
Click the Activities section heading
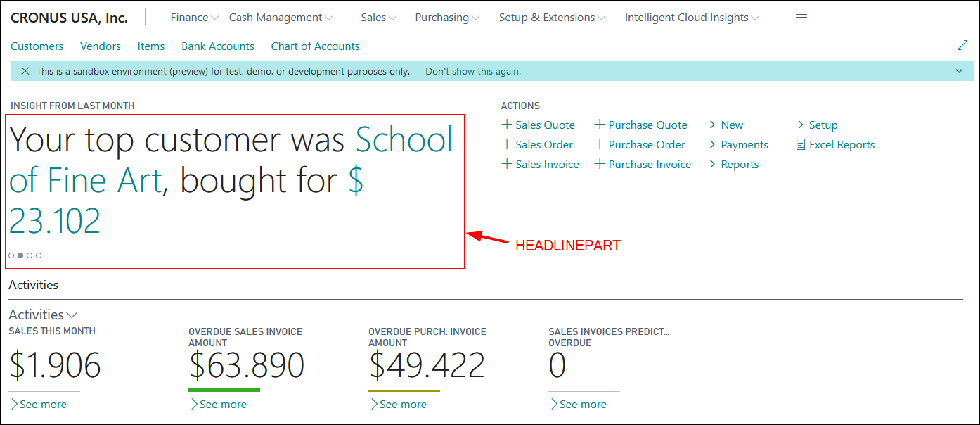33,285
